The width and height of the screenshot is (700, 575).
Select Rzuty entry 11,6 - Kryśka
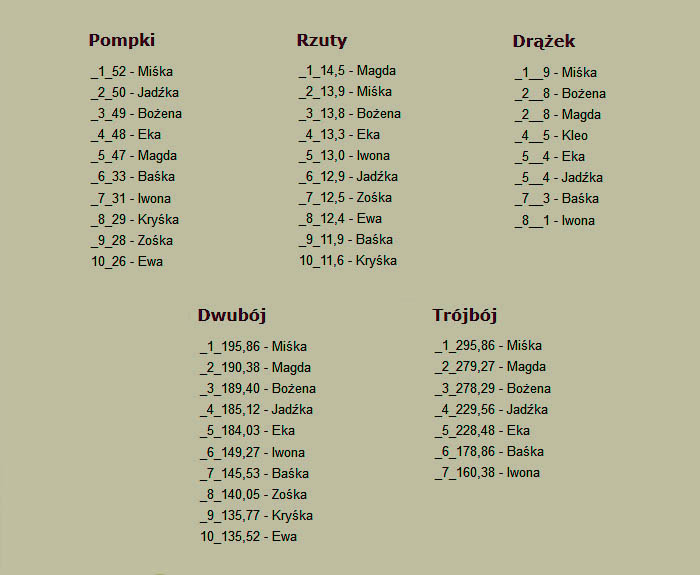348,261
